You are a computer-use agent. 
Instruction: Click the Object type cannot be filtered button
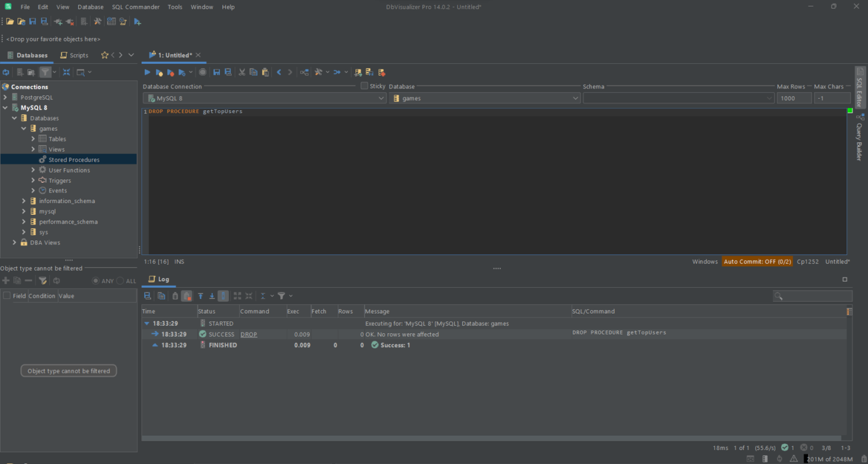[x=68, y=370]
